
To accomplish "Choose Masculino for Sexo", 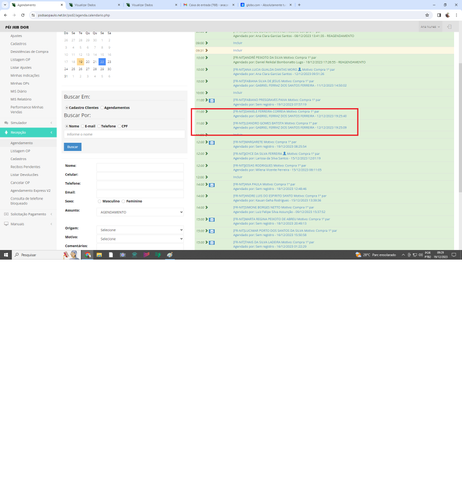I will click(x=99, y=201).
